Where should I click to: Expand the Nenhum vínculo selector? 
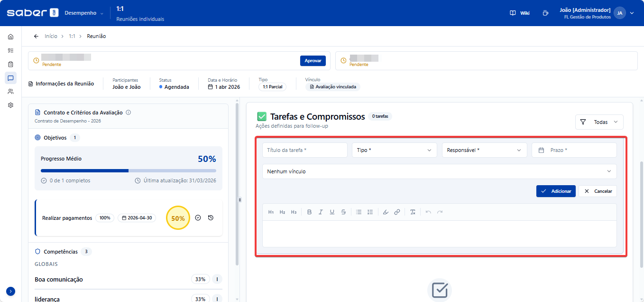coord(439,171)
